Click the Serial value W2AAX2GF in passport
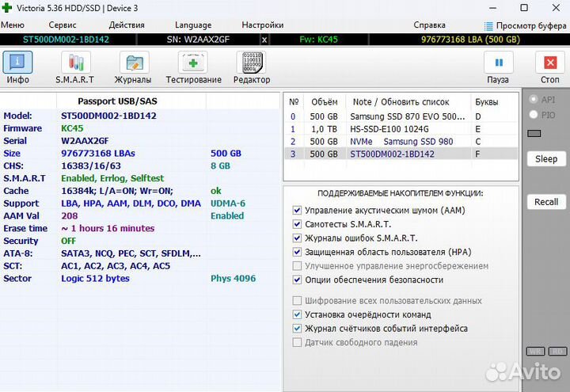Screen dimensions: 570x392 tap(85, 141)
